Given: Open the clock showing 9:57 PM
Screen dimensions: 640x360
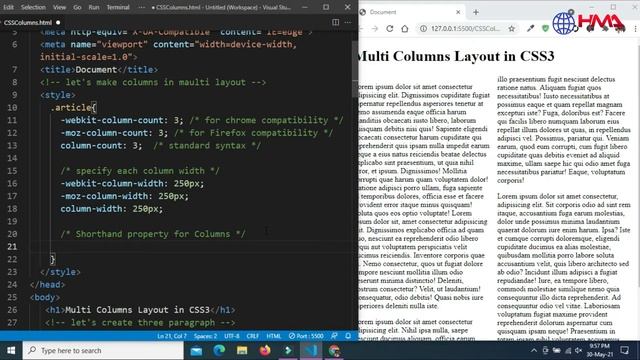Looking at the screenshot, I should pos(600,351).
